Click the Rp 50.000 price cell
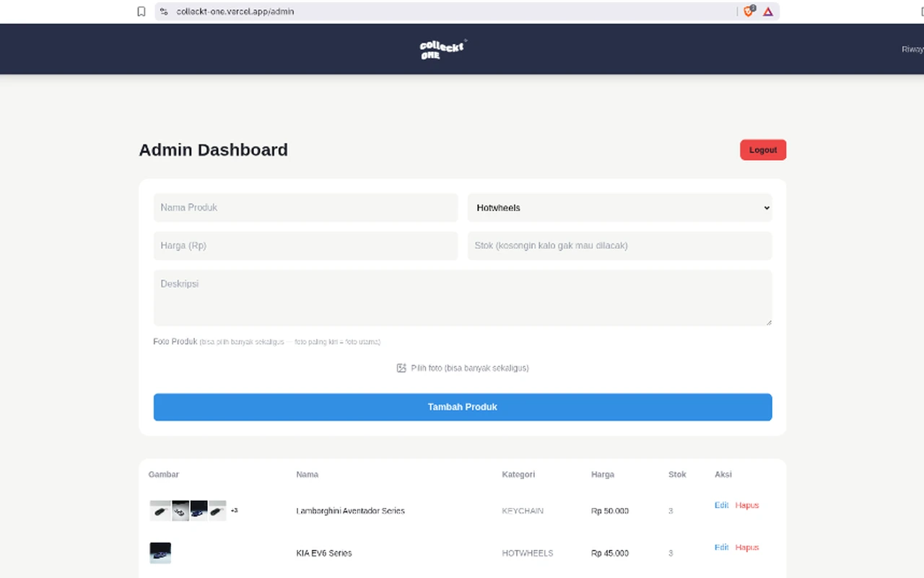Viewport: 924px width, 578px height. (610, 511)
